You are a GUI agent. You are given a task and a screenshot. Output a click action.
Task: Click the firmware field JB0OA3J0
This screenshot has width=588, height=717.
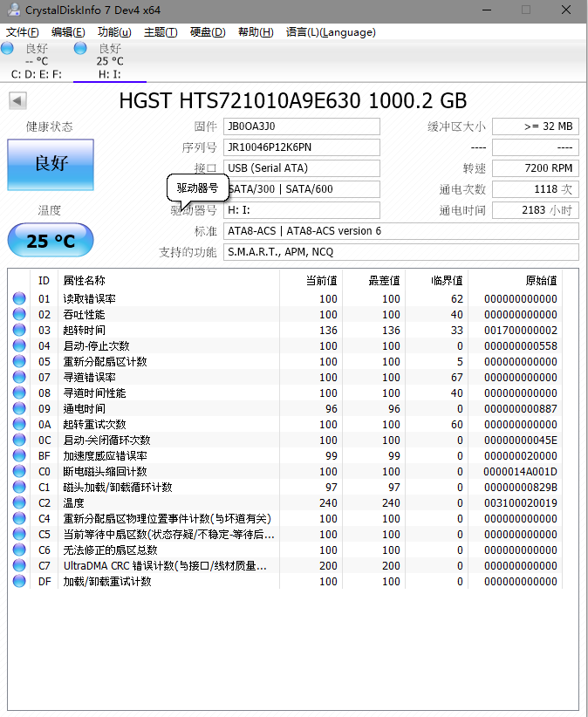pos(301,126)
